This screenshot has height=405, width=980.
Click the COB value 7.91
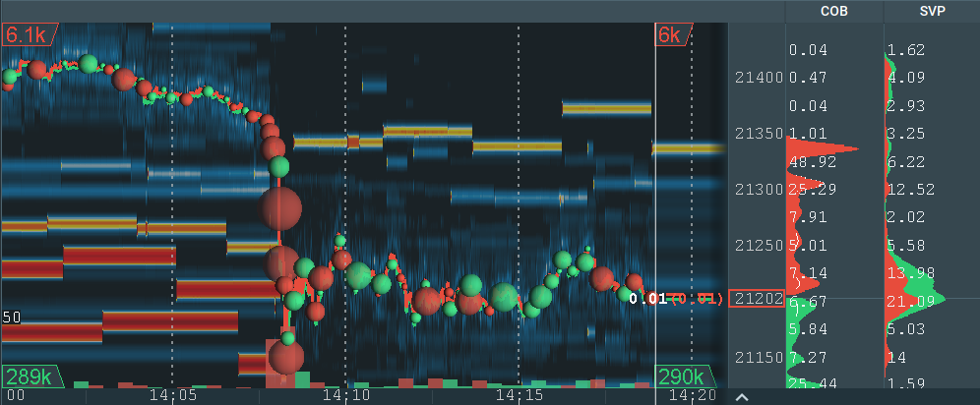808,217
